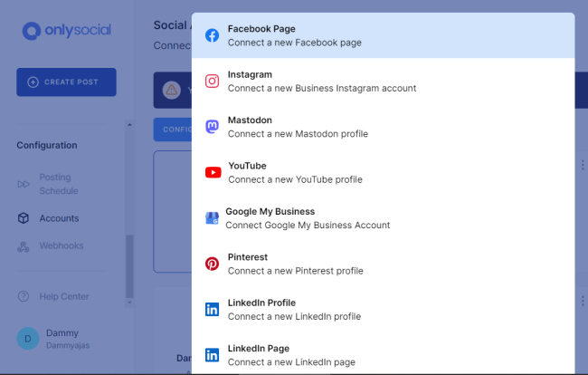Click the Dammyajas username text
588x375 pixels.
[68, 345]
